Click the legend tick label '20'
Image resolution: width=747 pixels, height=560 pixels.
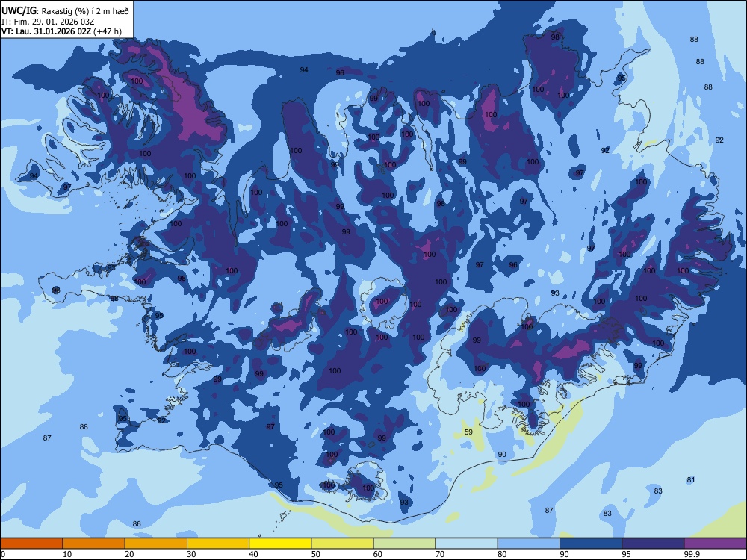click(x=129, y=554)
